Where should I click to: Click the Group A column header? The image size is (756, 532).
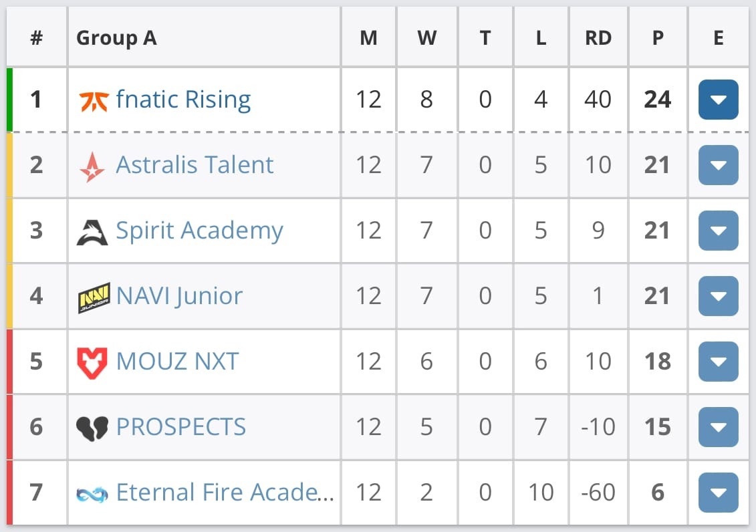tap(116, 38)
